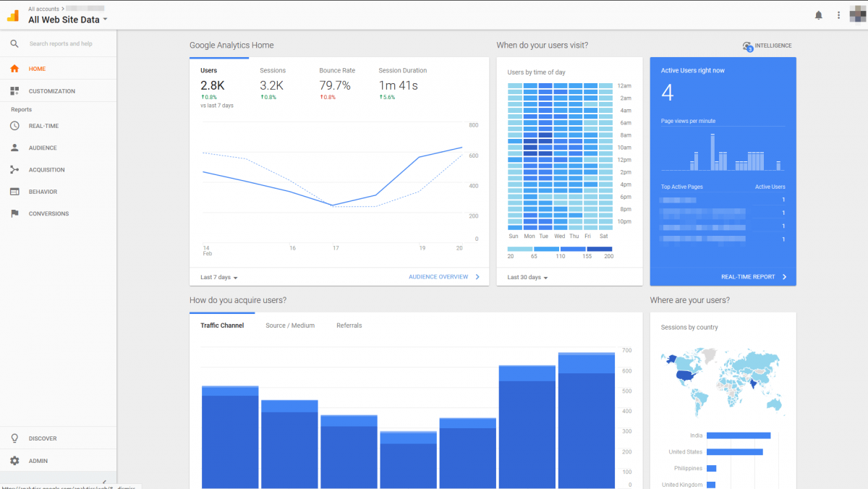Click the Real-Time Report arrow chevron
868x489 pixels.
(x=785, y=277)
